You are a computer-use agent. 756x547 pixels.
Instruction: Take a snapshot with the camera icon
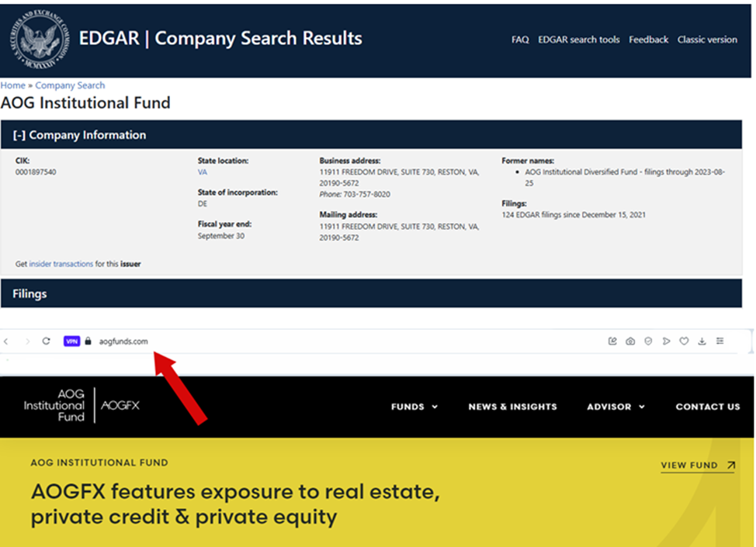[630, 341]
